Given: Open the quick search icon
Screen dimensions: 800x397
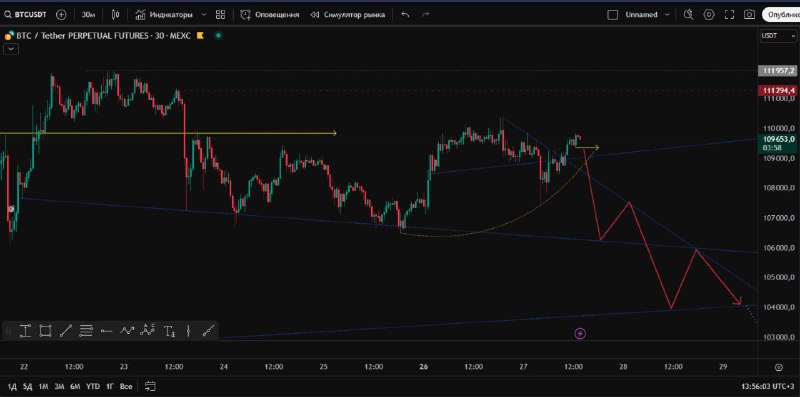Looking at the screenshot, I should [689, 15].
